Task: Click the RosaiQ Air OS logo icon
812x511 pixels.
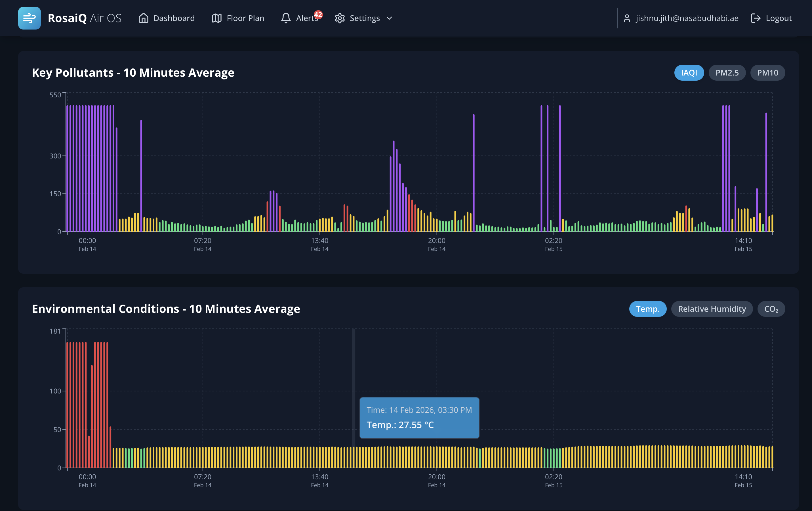Action: 29,18
